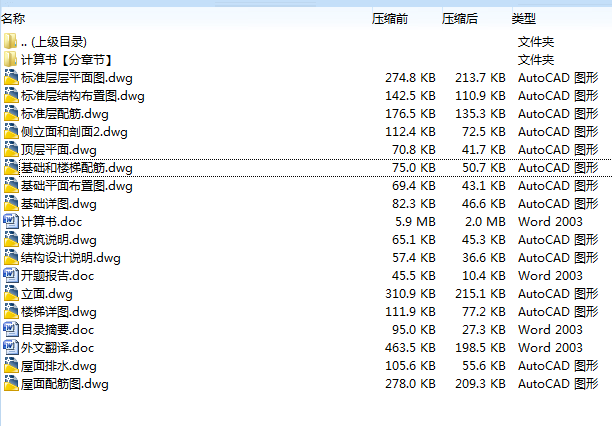Sort by 压缩前 column header
Viewport: 612px width, 426px height.
click(390, 18)
